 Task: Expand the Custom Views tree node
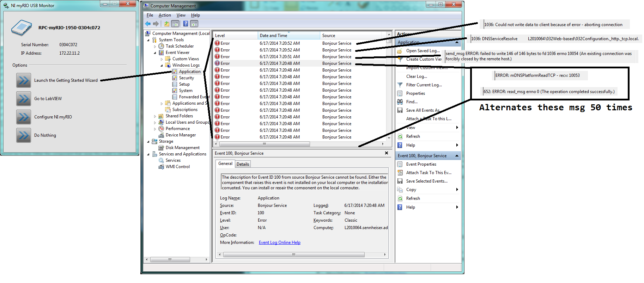click(162, 59)
